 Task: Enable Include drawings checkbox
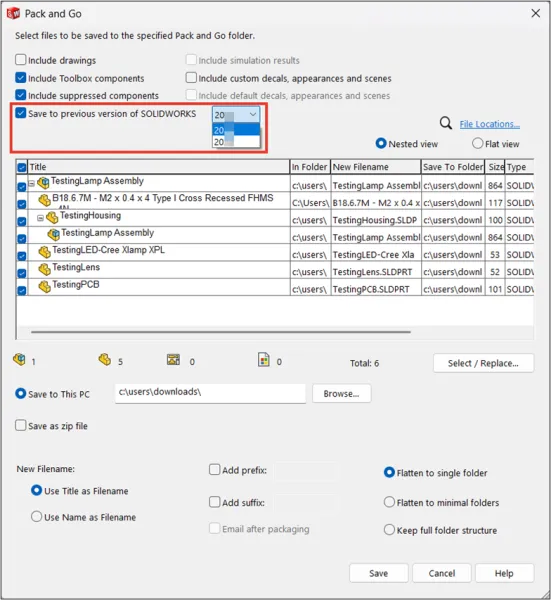coord(21,60)
